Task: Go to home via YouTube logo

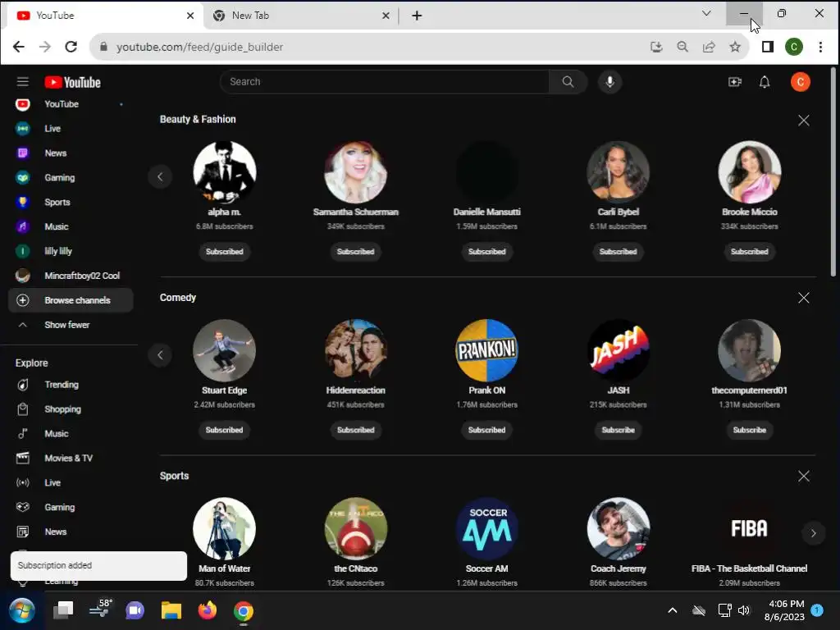Action: coord(72,82)
